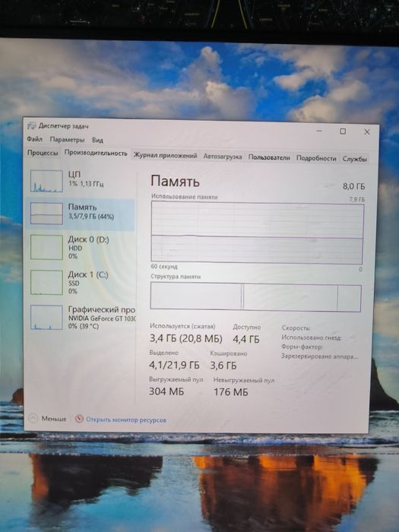
Task: Switch to the Автозагрузка tab
Action: [223, 157]
